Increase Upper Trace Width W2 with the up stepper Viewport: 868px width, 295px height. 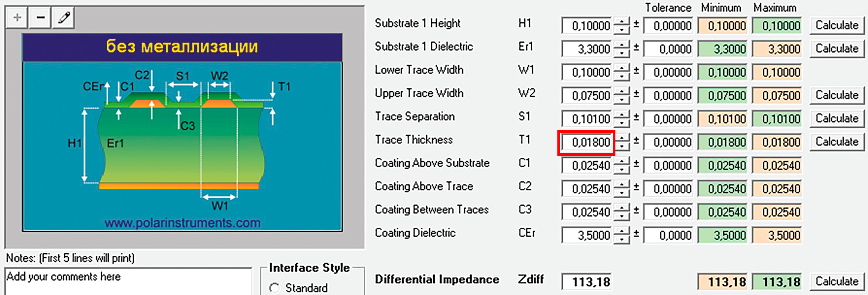click(x=622, y=92)
